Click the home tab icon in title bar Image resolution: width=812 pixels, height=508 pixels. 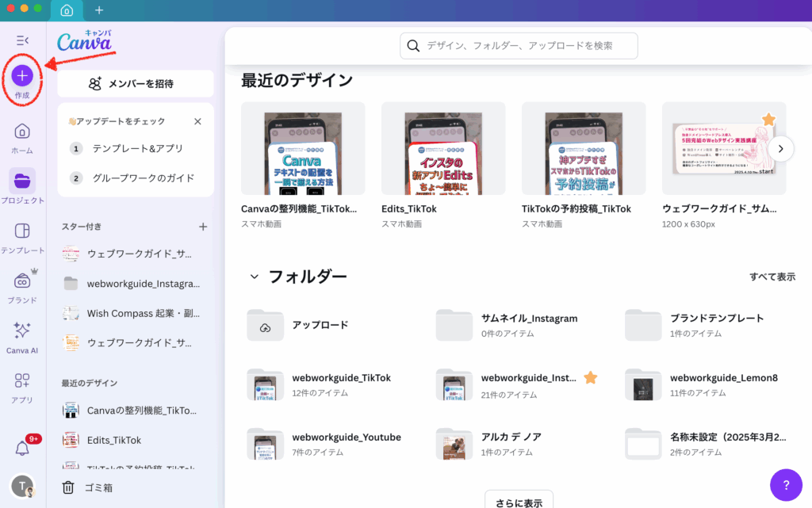coord(67,10)
